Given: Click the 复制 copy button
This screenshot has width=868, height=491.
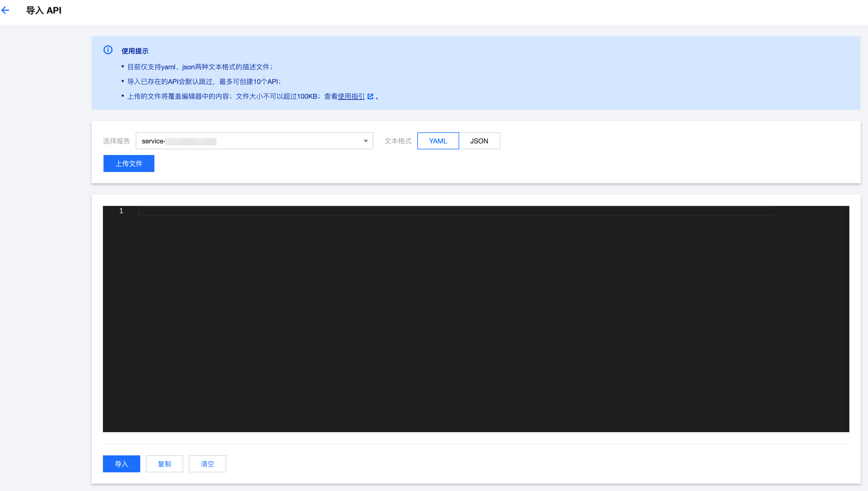Looking at the screenshot, I should point(165,464).
